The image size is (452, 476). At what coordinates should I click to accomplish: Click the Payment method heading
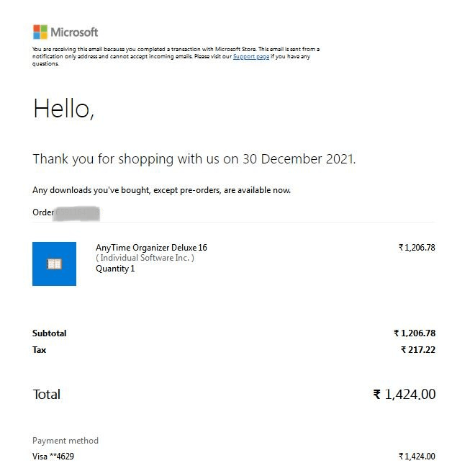pyautogui.click(x=65, y=441)
